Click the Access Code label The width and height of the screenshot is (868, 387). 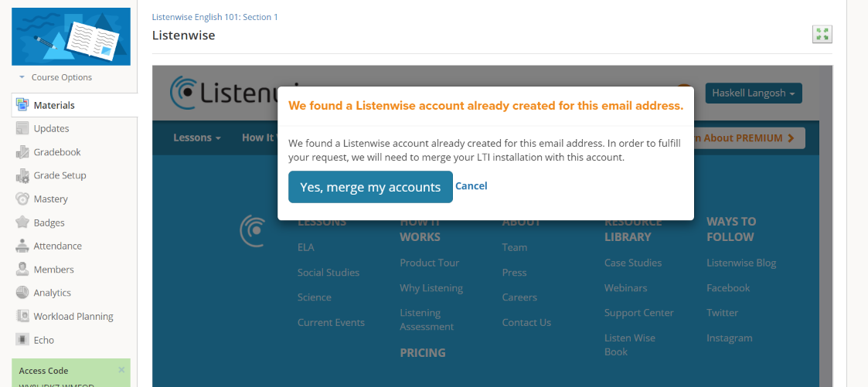(44, 371)
